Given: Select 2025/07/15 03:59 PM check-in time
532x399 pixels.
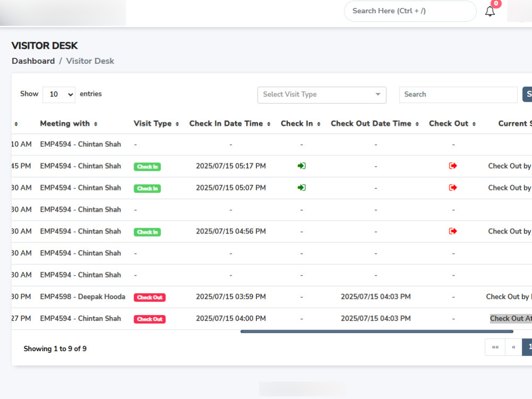Looking at the screenshot, I should 231,296.
